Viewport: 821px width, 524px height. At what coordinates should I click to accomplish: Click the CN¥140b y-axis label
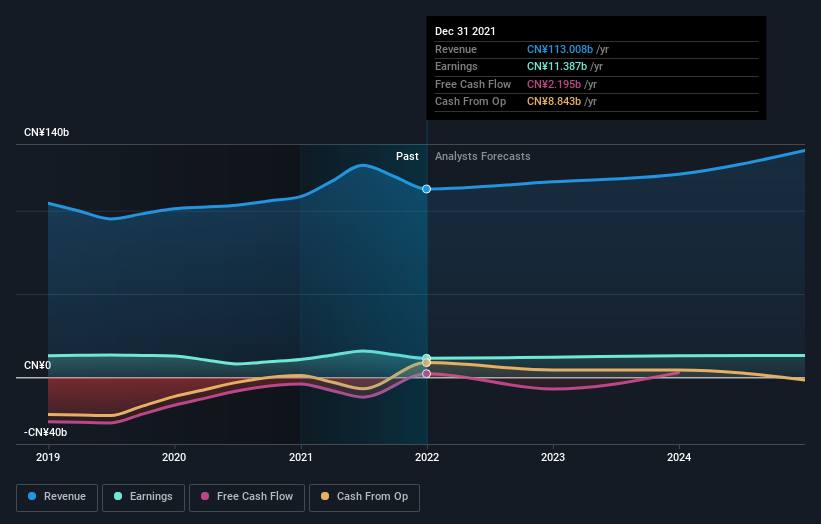pyautogui.click(x=47, y=132)
